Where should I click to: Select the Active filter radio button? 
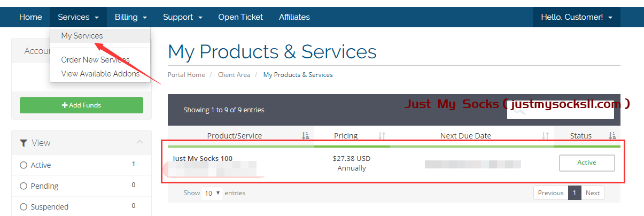(x=24, y=165)
